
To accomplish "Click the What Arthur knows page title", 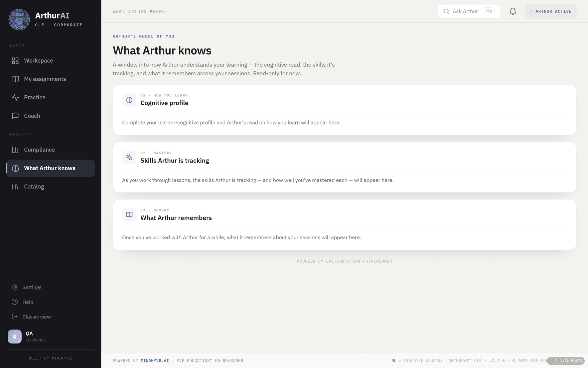I will click(162, 51).
